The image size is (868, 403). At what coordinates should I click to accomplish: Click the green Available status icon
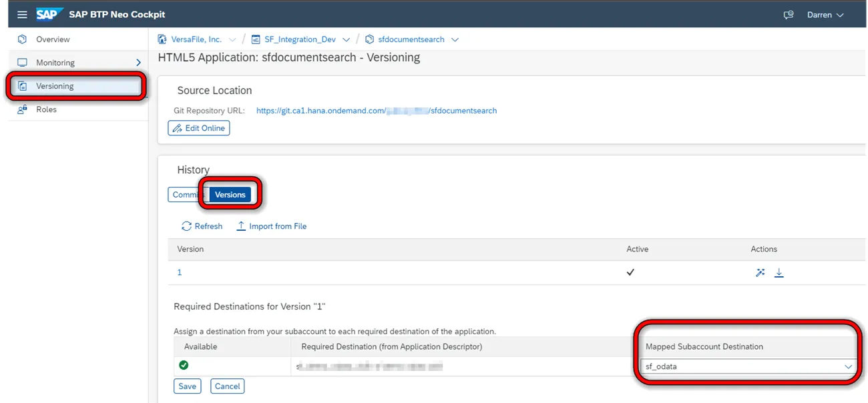pos(184,365)
